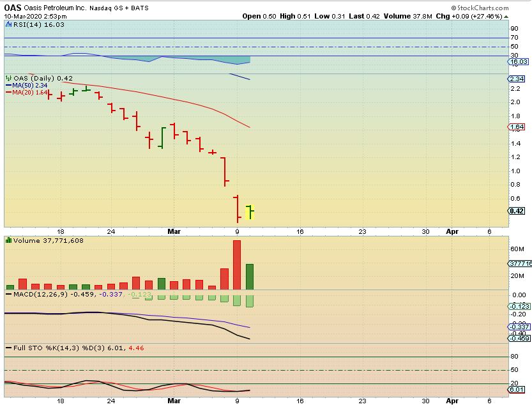
Task: Click the purple -0.337 MACD signal value in the label
Action: click(111, 294)
